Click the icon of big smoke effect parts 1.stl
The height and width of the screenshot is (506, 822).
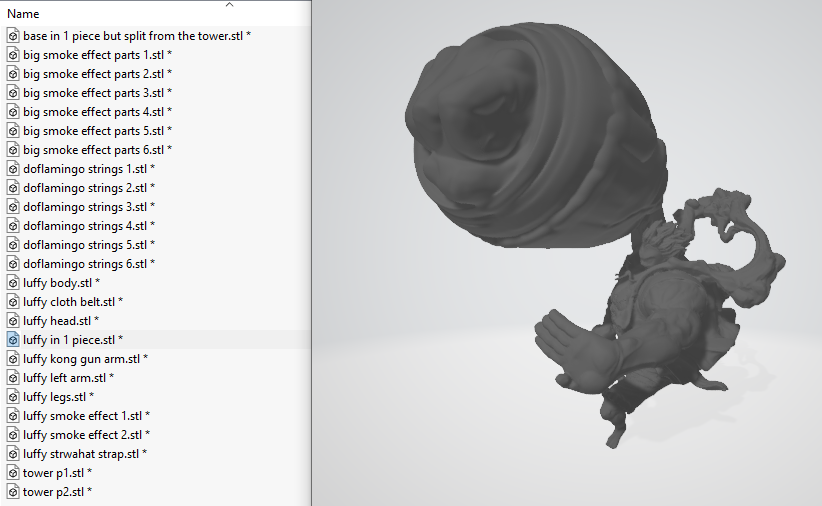(x=13, y=55)
